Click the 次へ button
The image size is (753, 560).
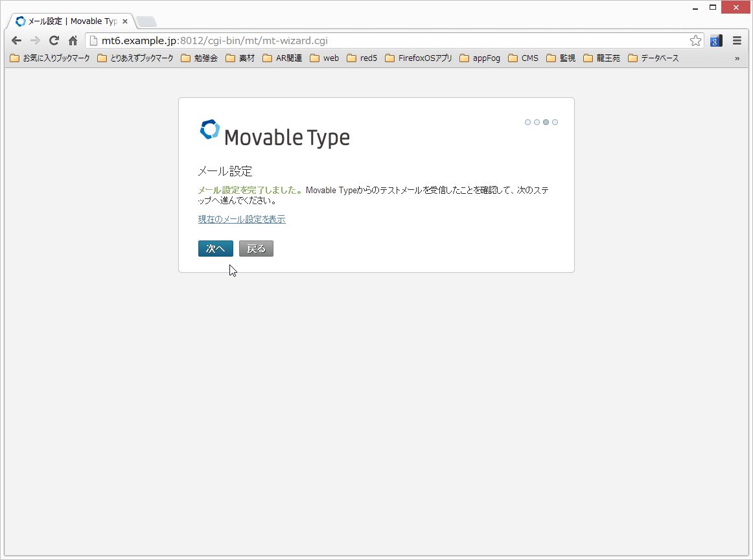[x=216, y=249]
